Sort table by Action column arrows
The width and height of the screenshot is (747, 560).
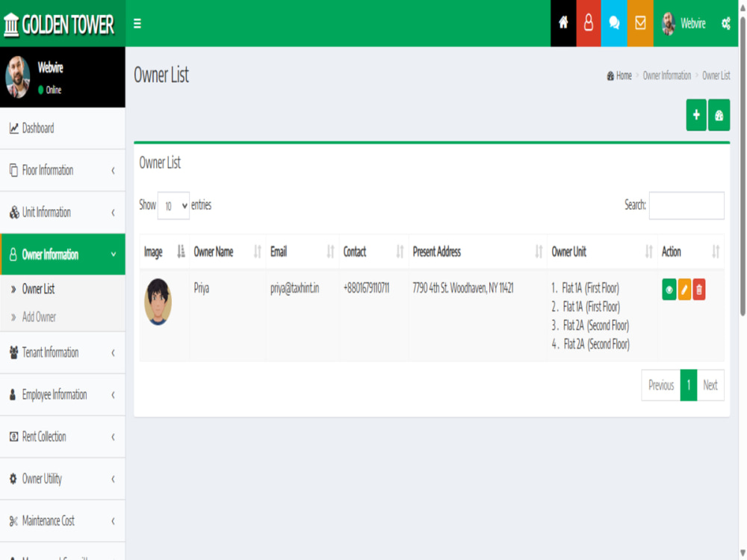pos(716,252)
